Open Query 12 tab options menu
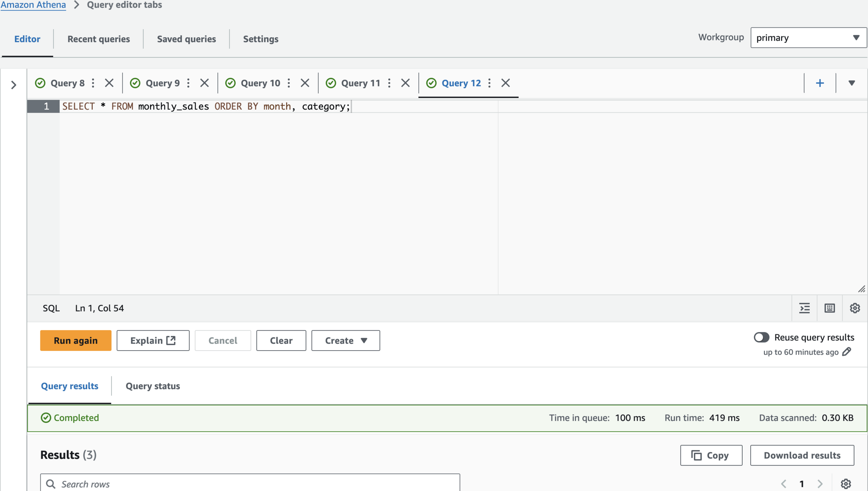 coord(489,83)
